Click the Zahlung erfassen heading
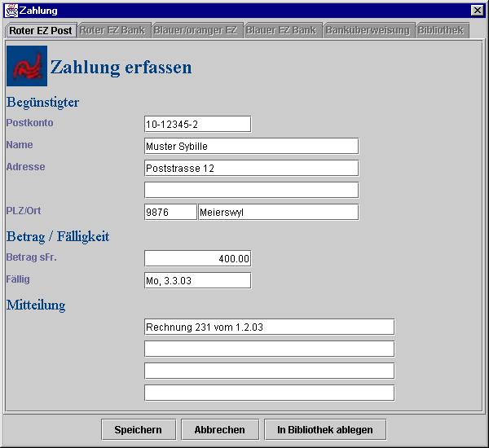The width and height of the screenshot is (489, 448). tap(121, 68)
